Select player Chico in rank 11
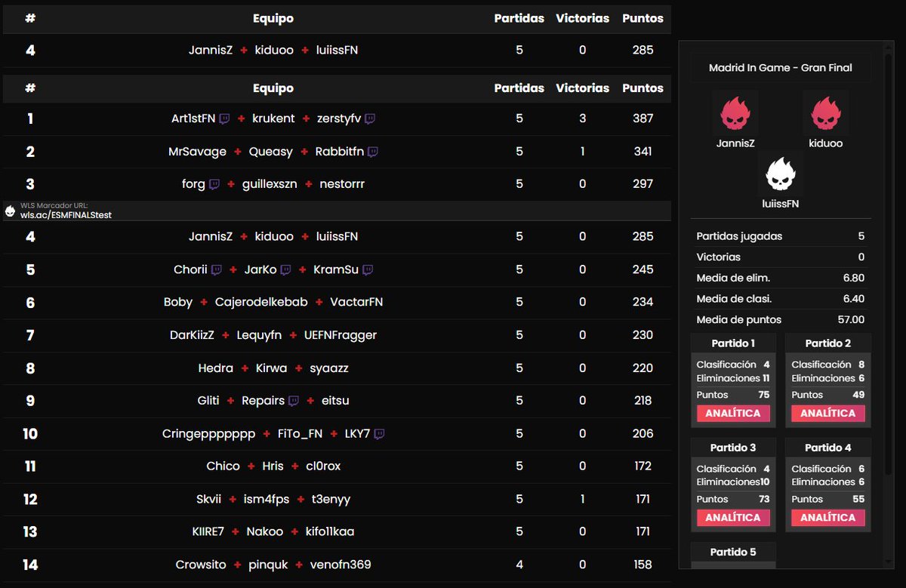Viewport: 906px width, 588px height. pyautogui.click(x=223, y=466)
